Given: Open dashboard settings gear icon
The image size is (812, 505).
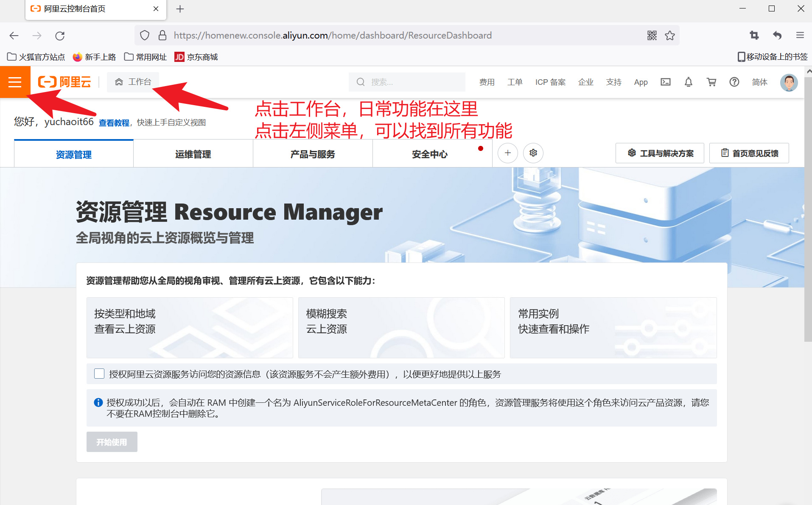Looking at the screenshot, I should click(533, 153).
